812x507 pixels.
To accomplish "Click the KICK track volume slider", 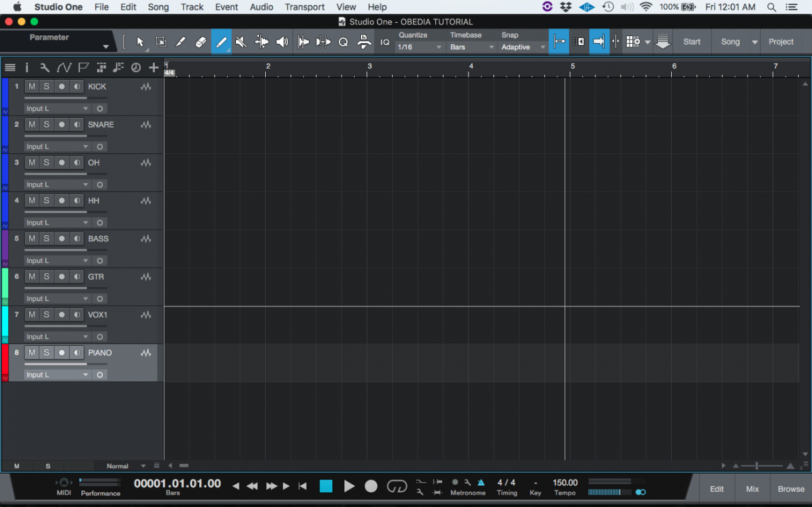I will tap(65, 98).
